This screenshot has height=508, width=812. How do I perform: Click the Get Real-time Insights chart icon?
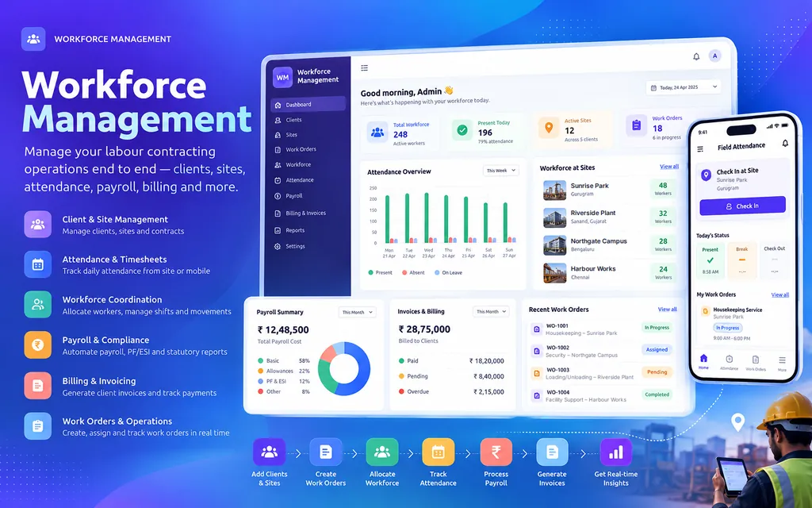coord(615,452)
